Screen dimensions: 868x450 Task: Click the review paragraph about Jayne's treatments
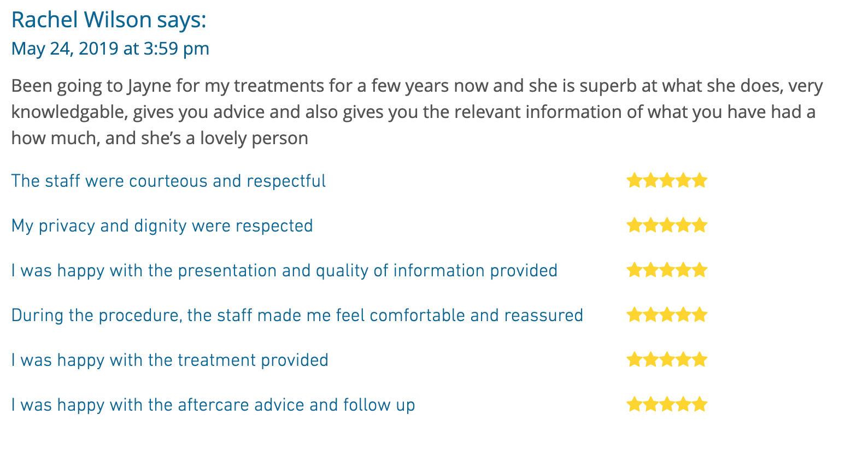click(417, 112)
